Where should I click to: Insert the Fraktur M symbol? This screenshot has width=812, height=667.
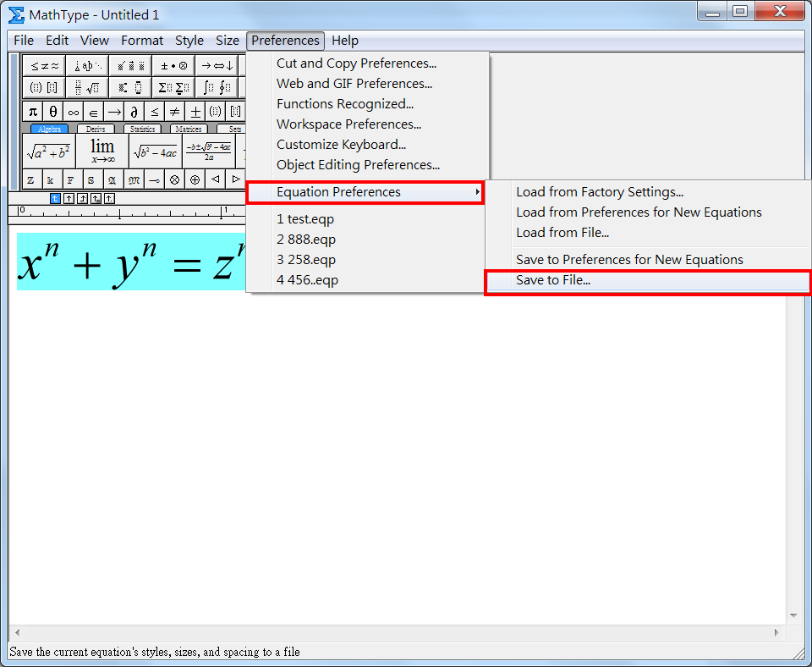134,179
